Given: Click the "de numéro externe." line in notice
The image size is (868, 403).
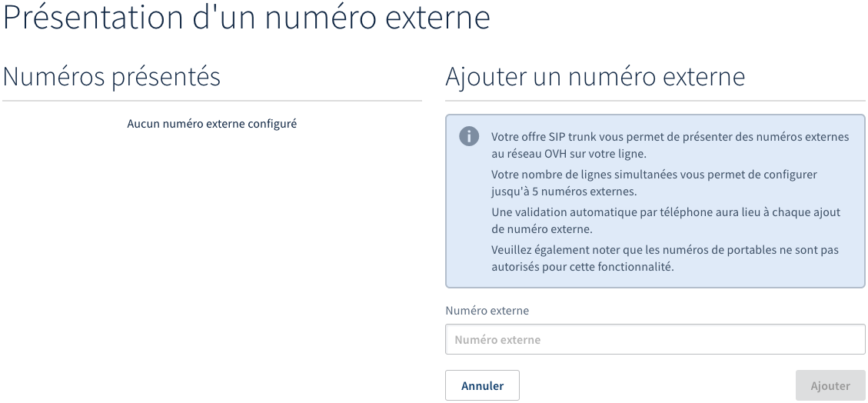Looking at the screenshot, I should click(540, 228).
